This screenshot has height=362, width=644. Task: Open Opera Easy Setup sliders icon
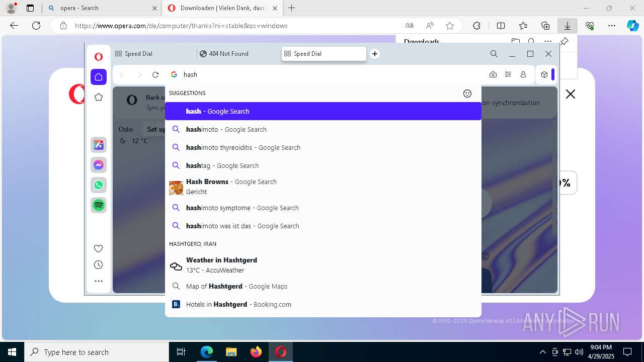pyautogui.click(x=508, y=74)
